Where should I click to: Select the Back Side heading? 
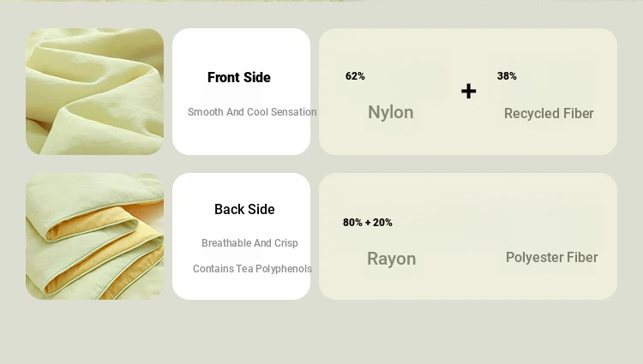pos(244,209)
